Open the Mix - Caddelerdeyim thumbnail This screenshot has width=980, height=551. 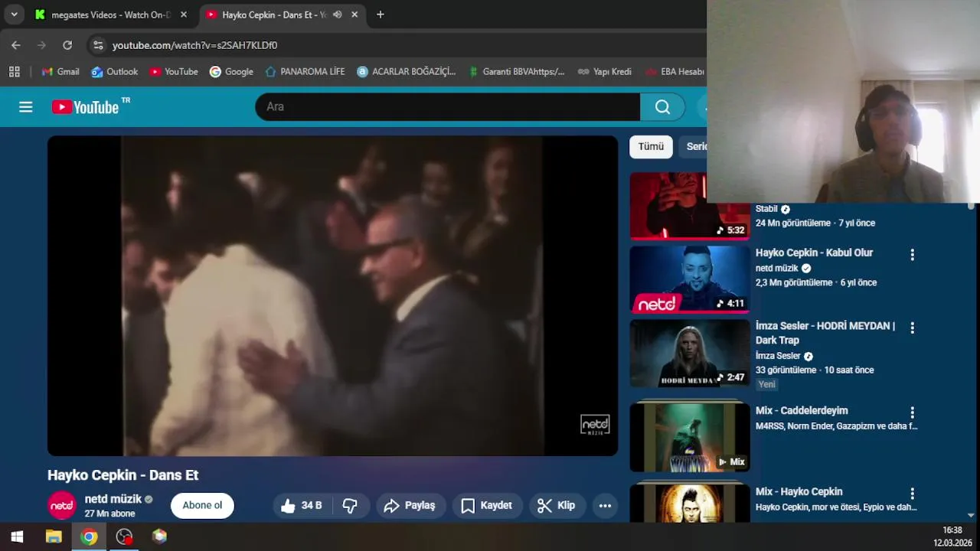[690, 437]
